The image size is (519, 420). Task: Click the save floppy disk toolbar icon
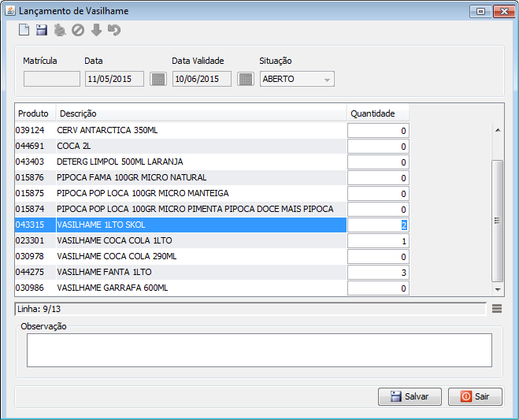42,30
